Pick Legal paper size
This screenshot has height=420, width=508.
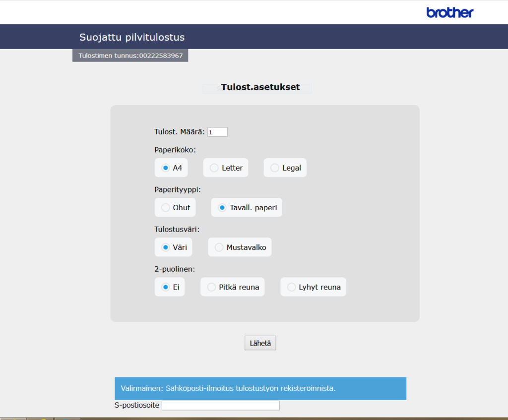tap(275, 168)
